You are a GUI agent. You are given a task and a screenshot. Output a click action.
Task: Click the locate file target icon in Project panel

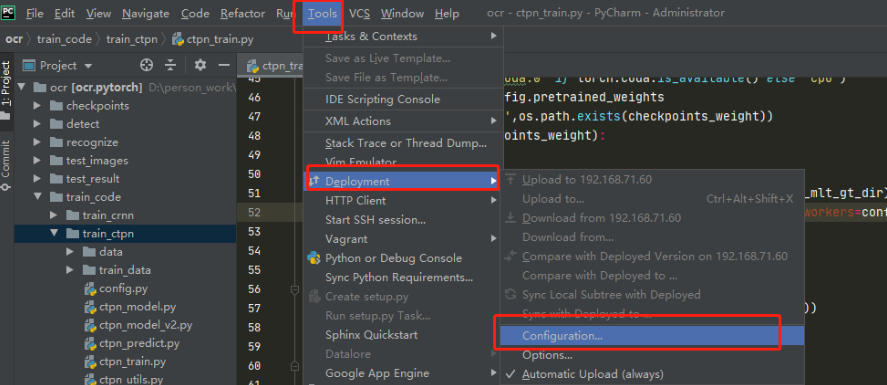147,66
